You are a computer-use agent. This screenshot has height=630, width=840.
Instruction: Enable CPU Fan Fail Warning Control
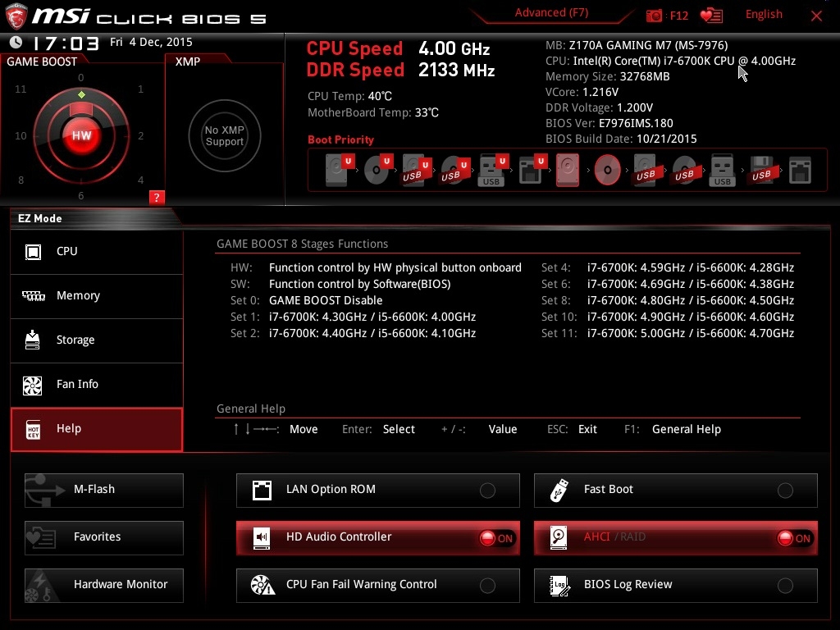pos(487,586)
